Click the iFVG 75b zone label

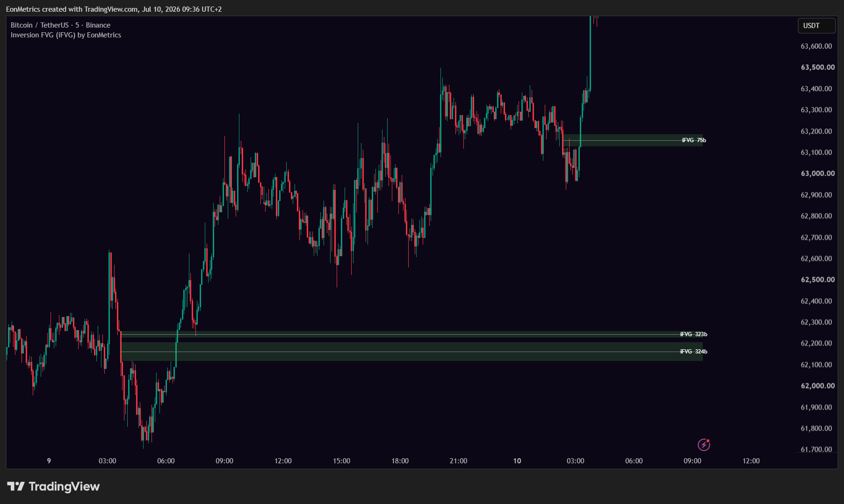tap(694, 140)
